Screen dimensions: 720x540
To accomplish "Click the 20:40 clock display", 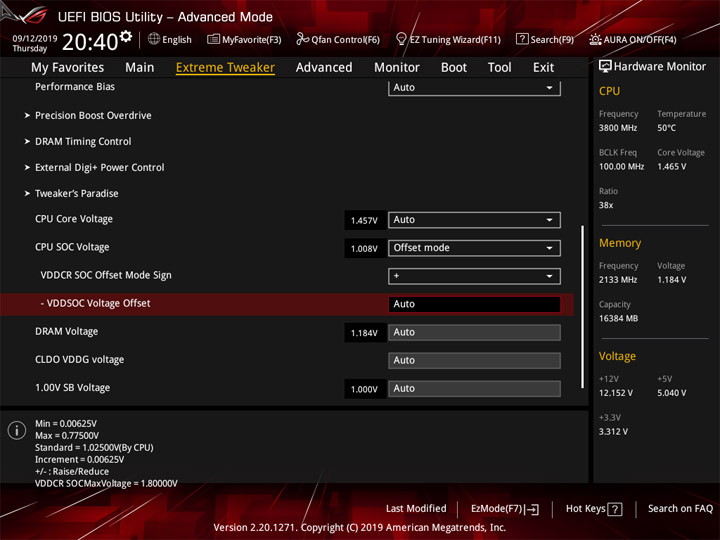I will (90, 42).
